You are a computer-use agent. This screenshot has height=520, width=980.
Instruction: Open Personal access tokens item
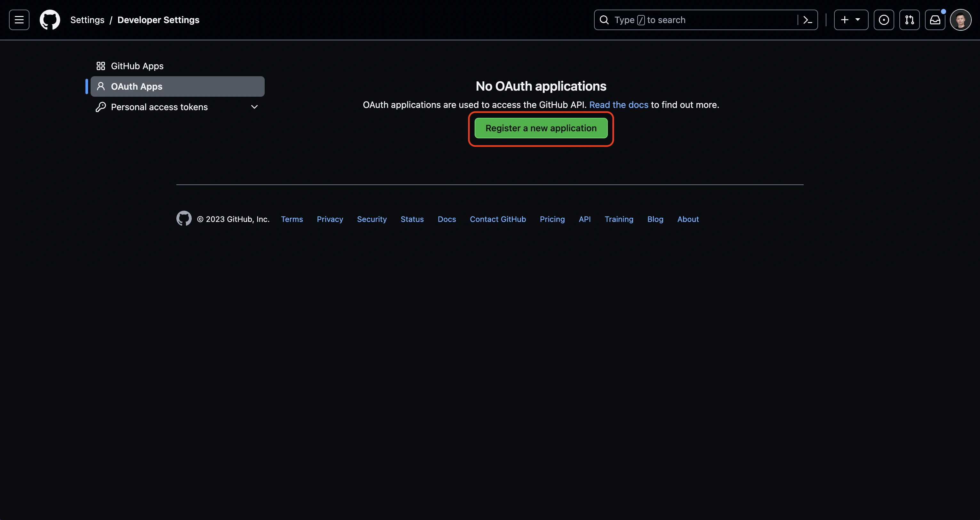[177, 107]
